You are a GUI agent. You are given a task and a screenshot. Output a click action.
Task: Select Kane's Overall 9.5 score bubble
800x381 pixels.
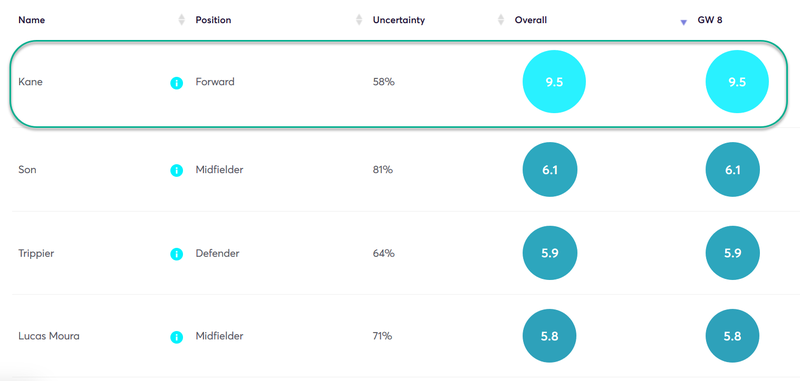point(554,82)
